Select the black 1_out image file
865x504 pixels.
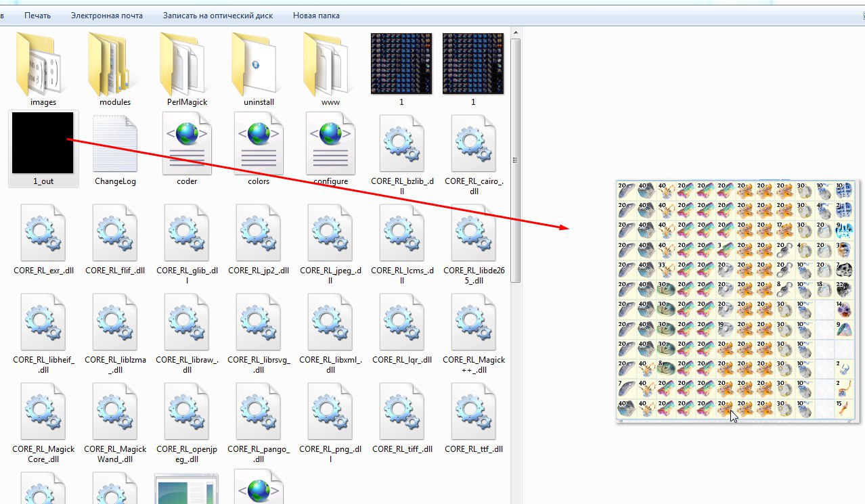click(43, 149)
